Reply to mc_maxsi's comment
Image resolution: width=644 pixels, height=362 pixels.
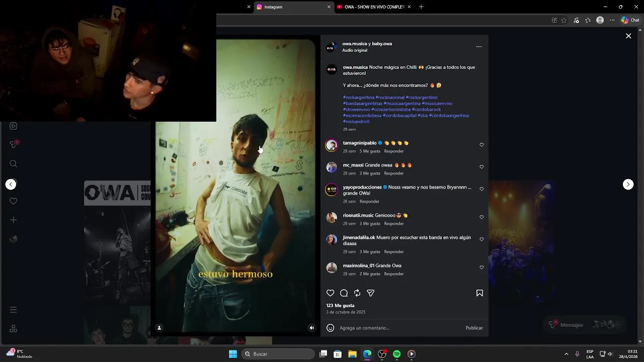(x=394, y=173)
